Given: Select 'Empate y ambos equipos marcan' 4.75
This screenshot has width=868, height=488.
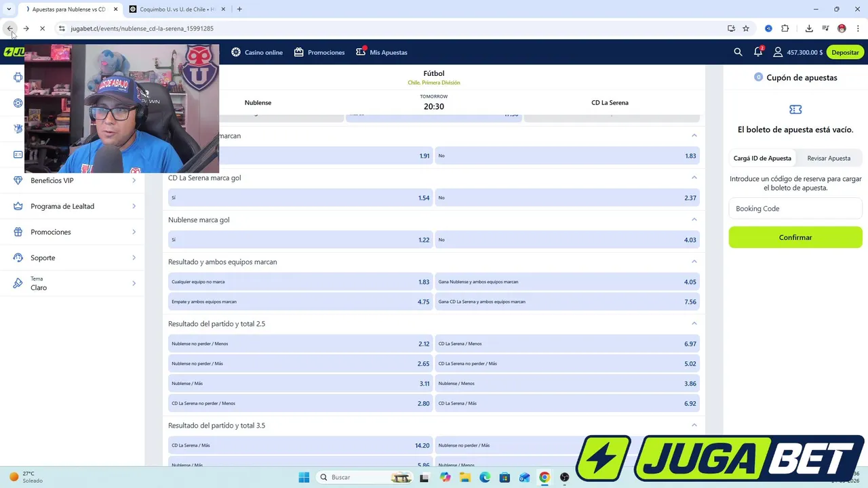Looking at the screenshot, I should (x=300, y=302).
